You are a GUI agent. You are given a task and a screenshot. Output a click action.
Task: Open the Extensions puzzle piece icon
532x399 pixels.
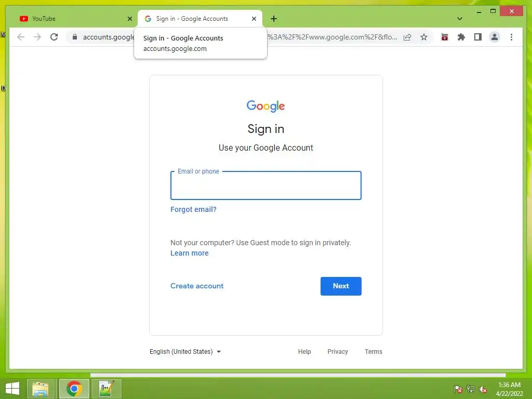coord(461,37)
